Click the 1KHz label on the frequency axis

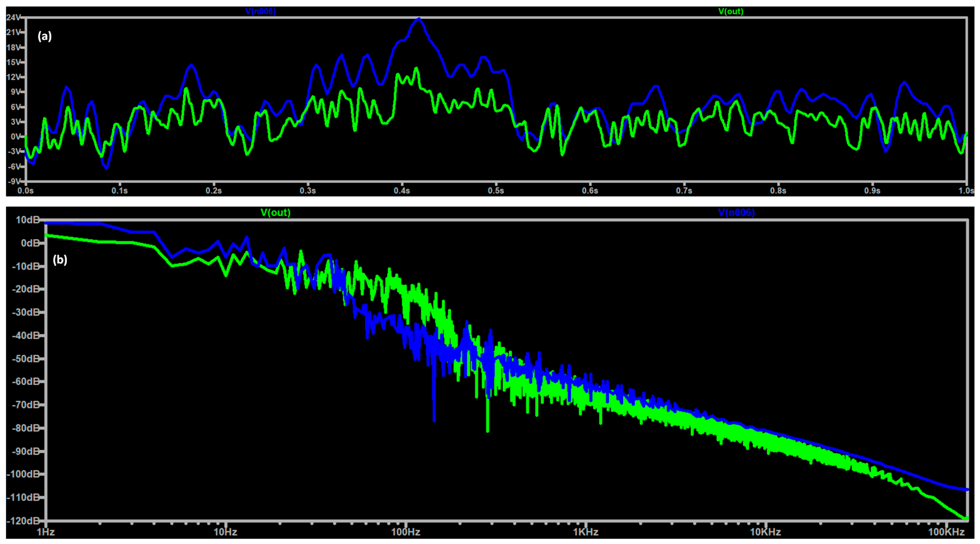click(x=586, y=532)
